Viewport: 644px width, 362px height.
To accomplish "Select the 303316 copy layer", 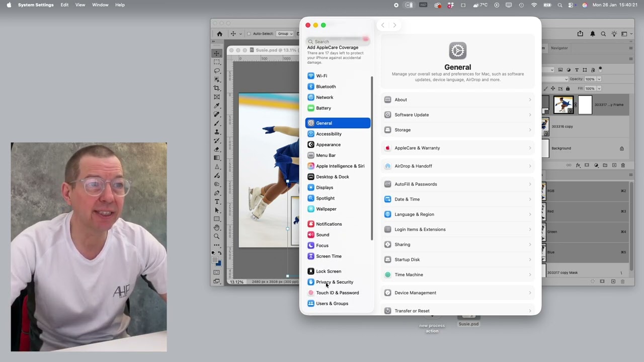I will click(x=585, y=127).
